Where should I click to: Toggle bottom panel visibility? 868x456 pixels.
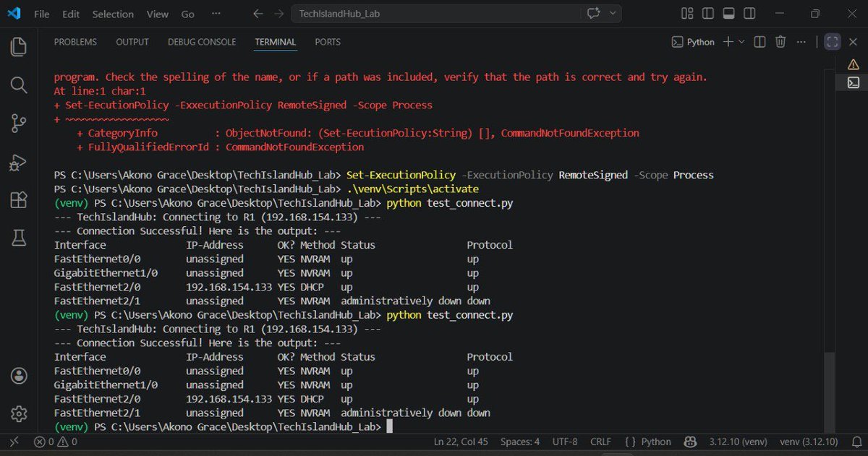[728, 14]
